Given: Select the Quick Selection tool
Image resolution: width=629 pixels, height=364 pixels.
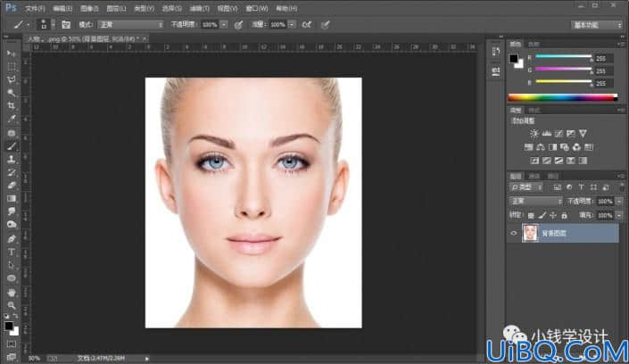Looking at the screenshot, I should pos(12,93).
